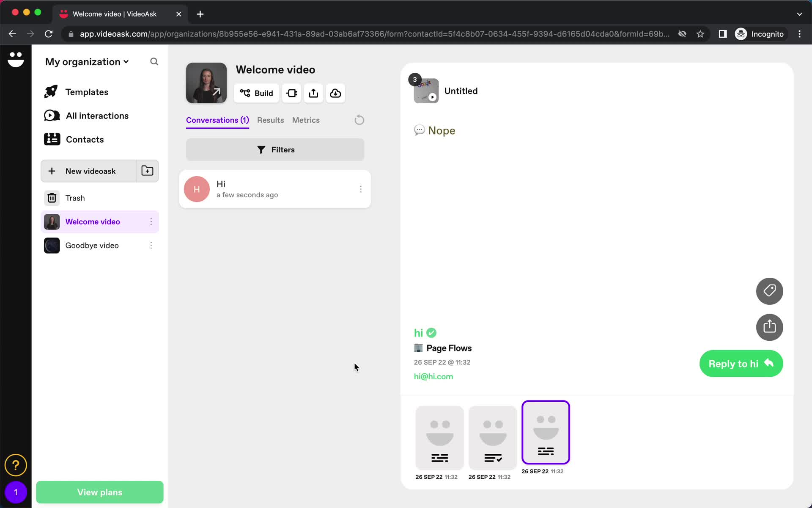This screenshot has width=812, height=508.
Task: Click the hi@hi.com email link
Action: tap(433, 376)
